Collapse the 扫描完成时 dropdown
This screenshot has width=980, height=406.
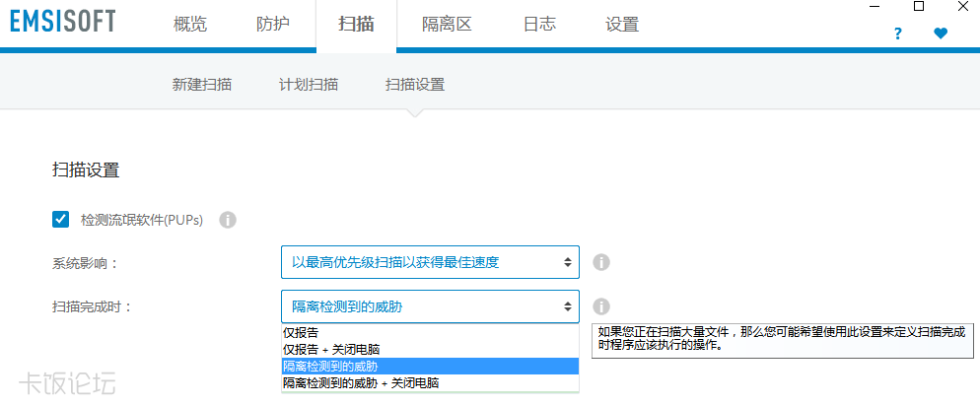click(430, 306)
